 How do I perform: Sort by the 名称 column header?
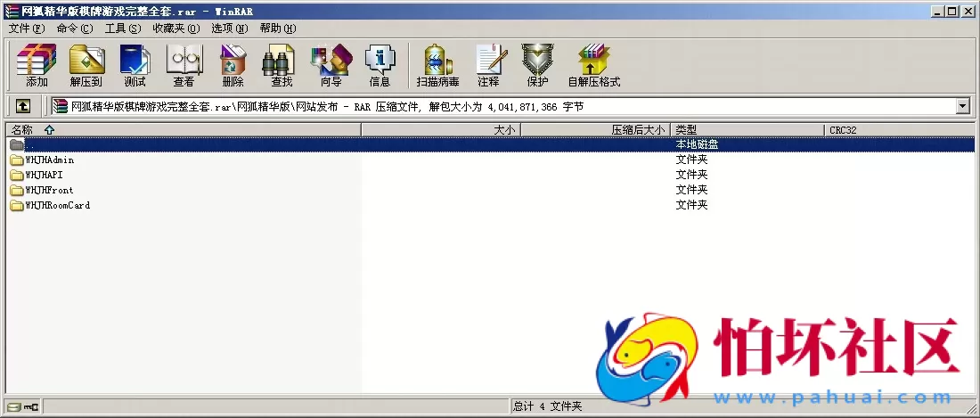coord(184,130)
